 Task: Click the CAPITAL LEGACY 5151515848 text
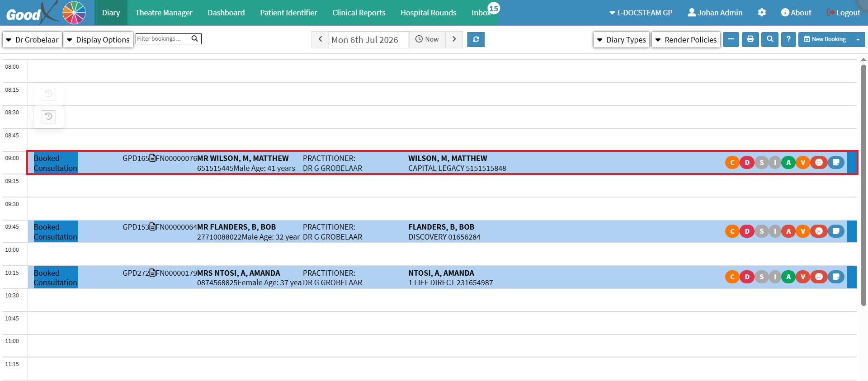click(457, 168)
